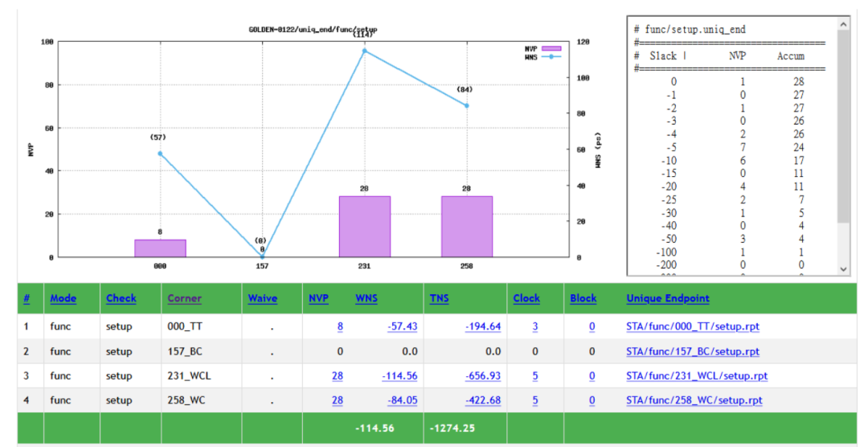
Task: Open NVP value 8 for 000_TT
Action: (340, 326)
